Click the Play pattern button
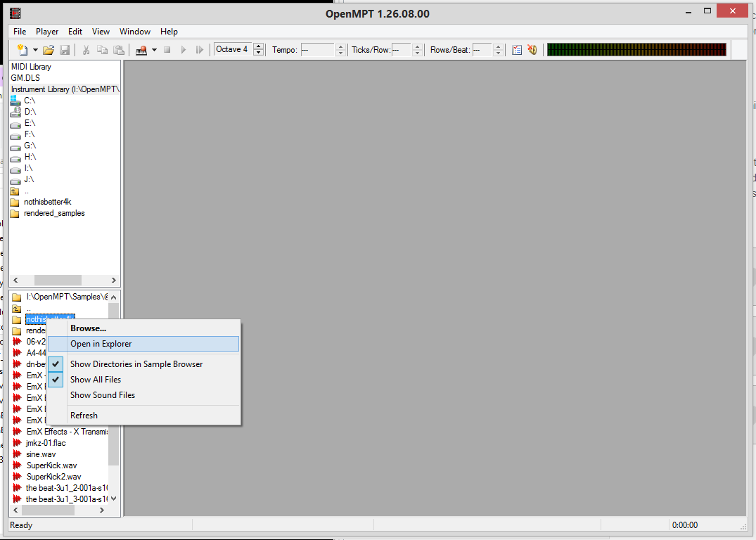756x540 pixels. (x=199, y=50)
